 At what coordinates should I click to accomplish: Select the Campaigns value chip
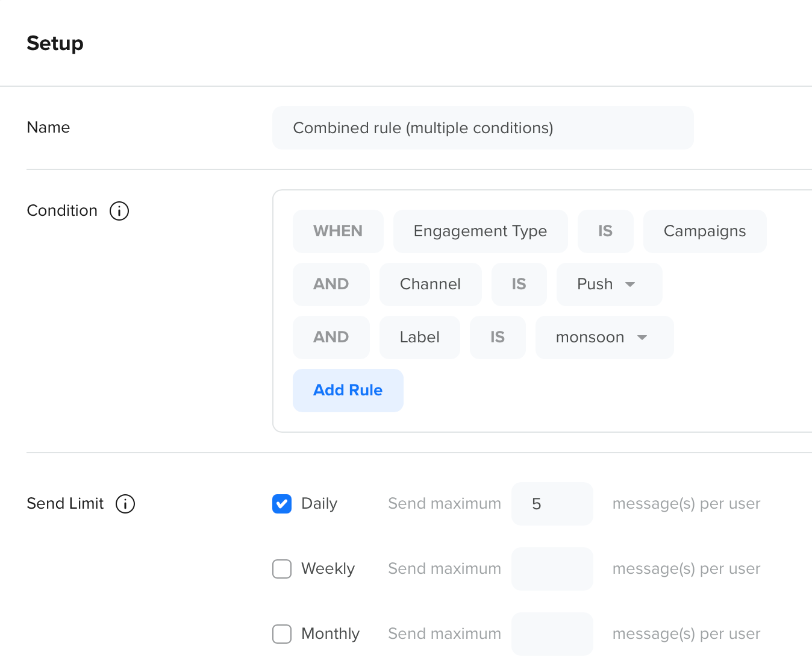click(x=705, y=231)
